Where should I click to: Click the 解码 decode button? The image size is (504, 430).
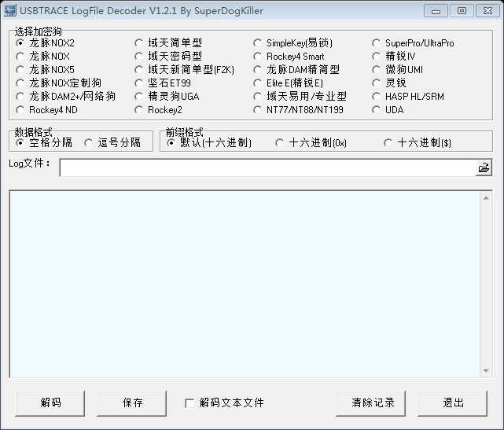(x=50, y=403)
